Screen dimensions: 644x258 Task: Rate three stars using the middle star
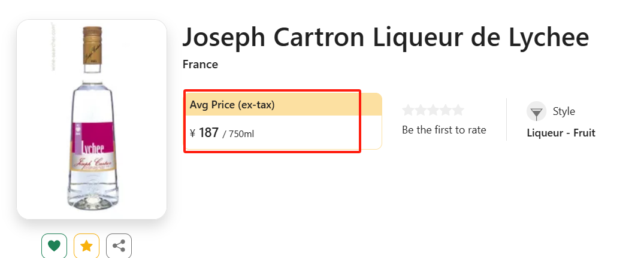pos(433,110)
